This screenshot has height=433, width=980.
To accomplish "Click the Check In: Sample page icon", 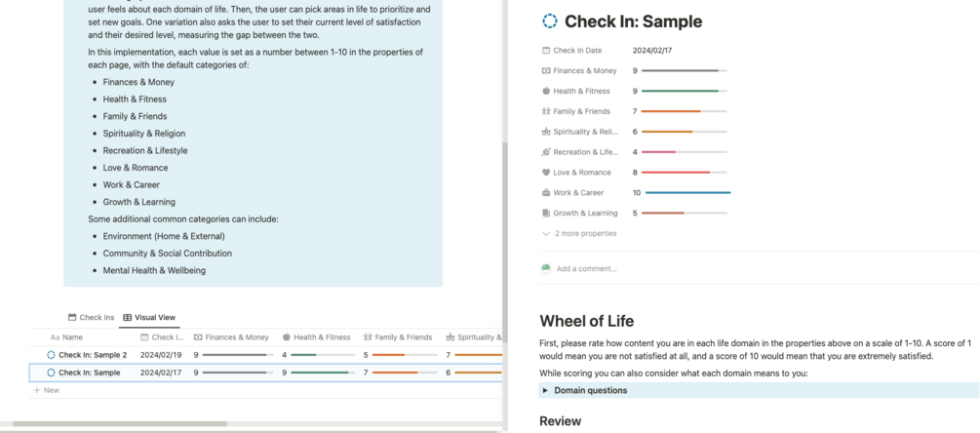I will point(549,21).
